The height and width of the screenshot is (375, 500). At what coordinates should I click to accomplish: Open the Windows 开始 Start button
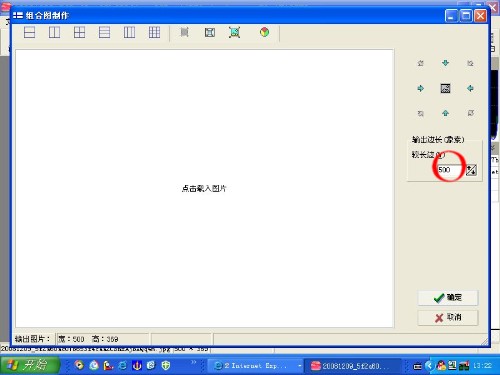tap(30, 365)
